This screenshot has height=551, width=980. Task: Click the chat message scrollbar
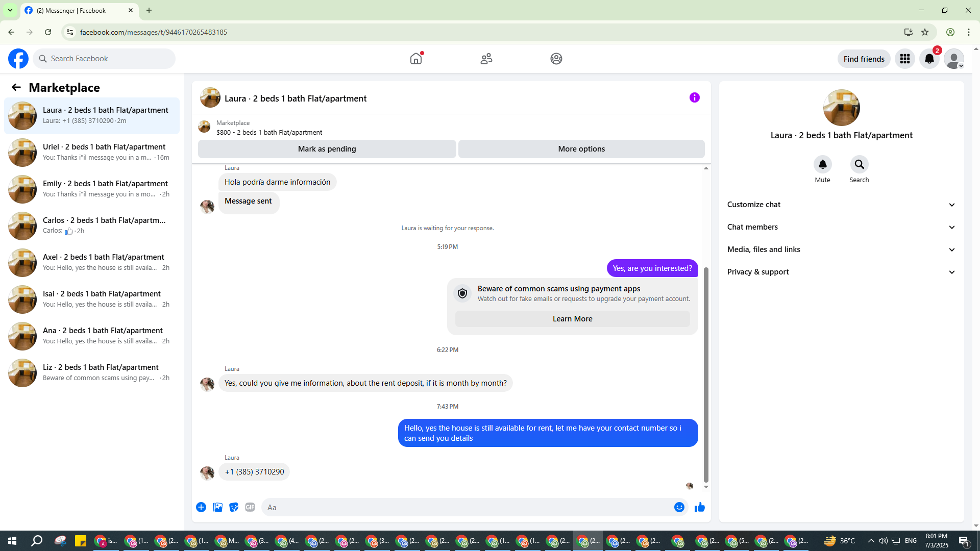point(706,374)
